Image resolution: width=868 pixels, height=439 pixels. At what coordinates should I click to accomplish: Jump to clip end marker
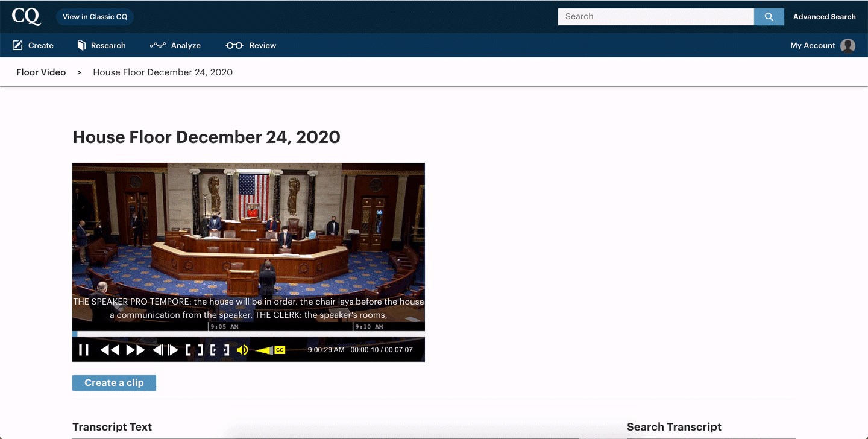pyautogui.click(x=225, y=350)
